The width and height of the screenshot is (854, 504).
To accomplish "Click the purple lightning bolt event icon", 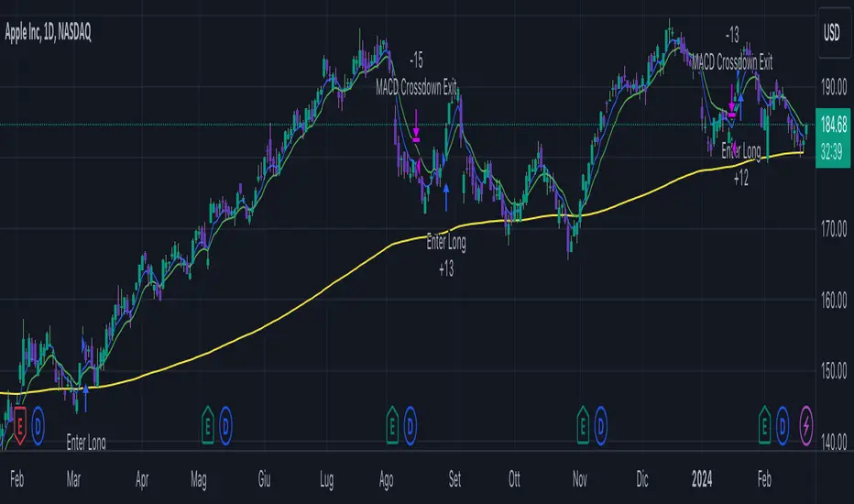I will 806,425.
